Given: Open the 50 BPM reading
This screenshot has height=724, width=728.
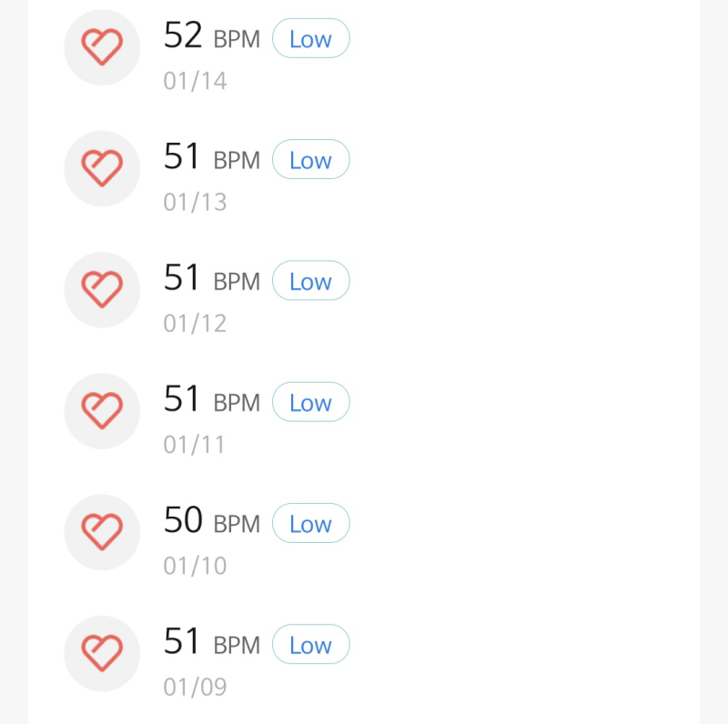Looking at the screenshot, I should (212, 519).
